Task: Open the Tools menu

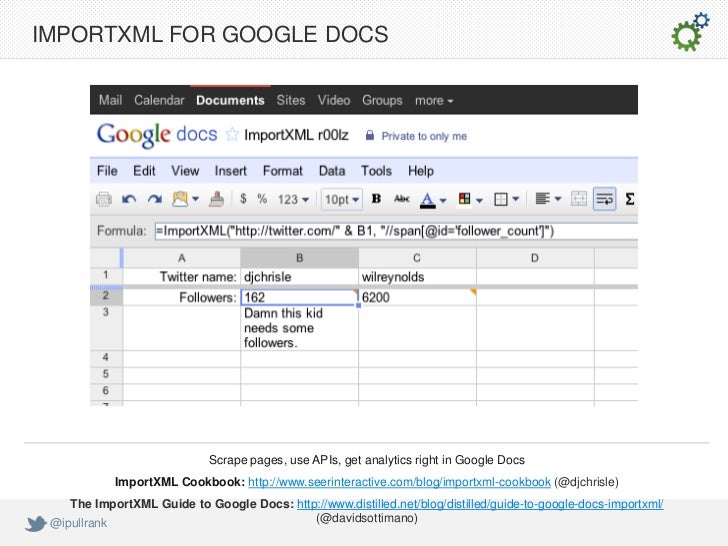Action: click(377, 171)
